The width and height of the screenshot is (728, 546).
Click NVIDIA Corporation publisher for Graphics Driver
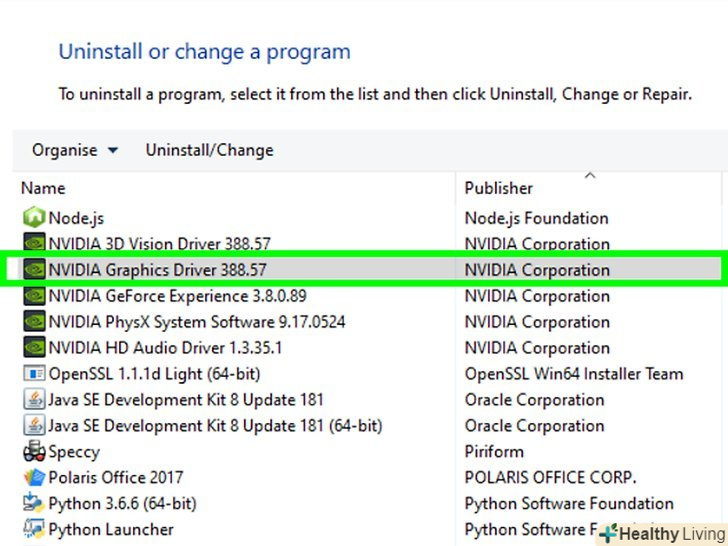(x=537, y=270)
